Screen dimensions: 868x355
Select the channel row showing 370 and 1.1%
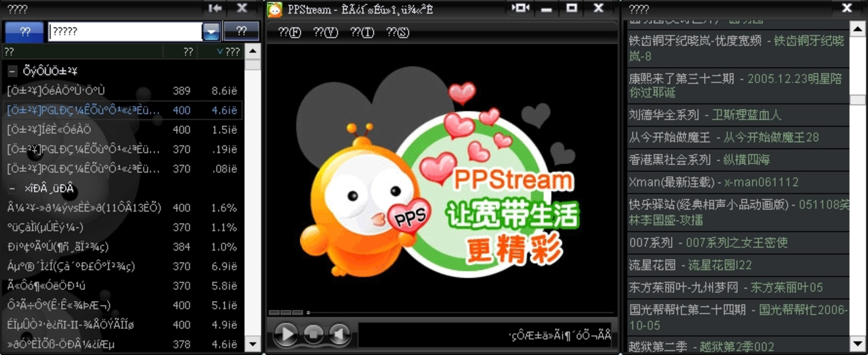pos(123,227)
